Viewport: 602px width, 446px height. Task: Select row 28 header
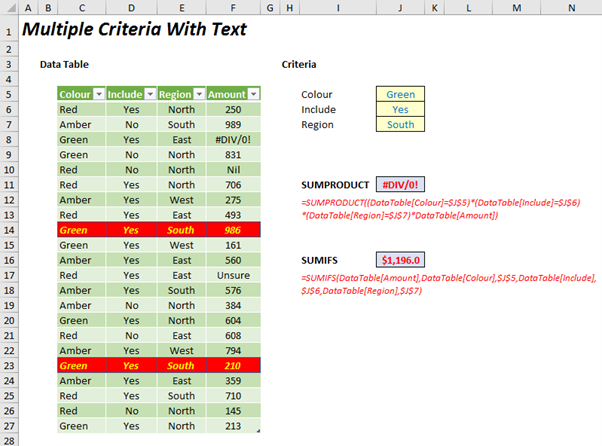9,441
